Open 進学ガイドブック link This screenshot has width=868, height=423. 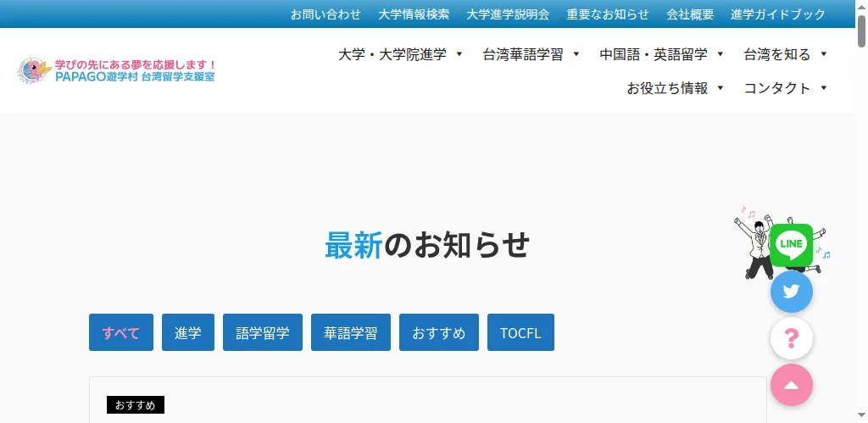click(x=778, y=14)
